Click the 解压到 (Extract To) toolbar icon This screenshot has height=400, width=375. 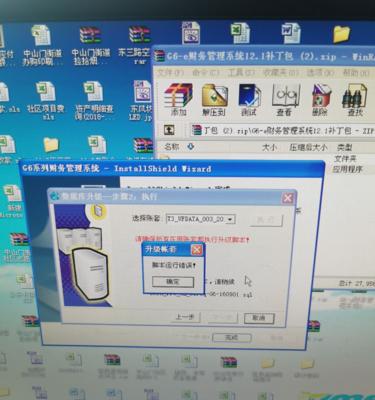(214, 99)
